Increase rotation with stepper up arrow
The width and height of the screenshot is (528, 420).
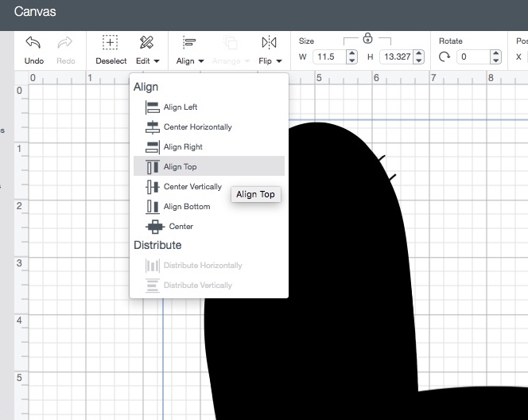point(495,53)
